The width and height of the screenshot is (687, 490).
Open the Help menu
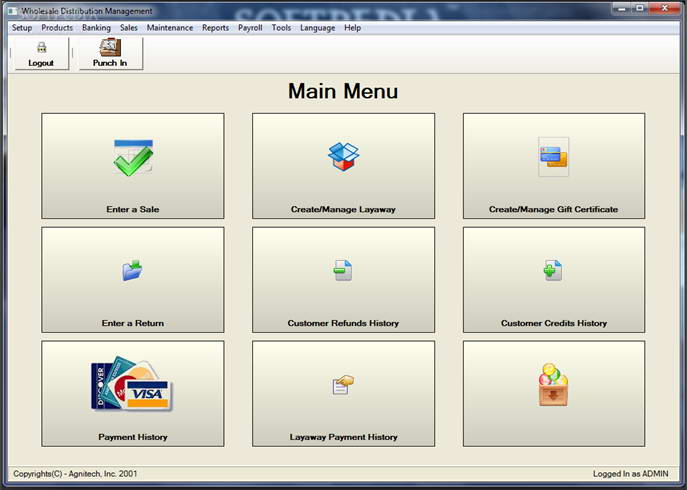(x=353, y=28)
